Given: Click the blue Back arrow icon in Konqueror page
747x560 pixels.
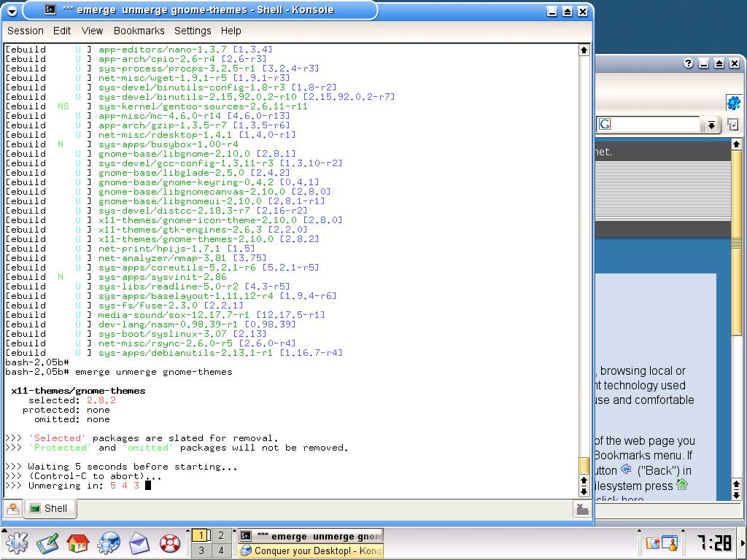Looking at the screenshot, I should 626,470.
